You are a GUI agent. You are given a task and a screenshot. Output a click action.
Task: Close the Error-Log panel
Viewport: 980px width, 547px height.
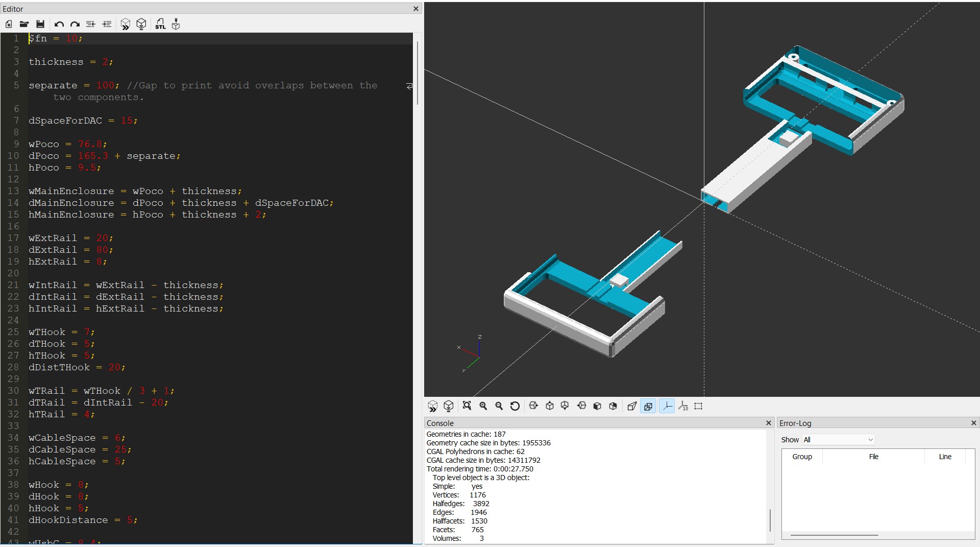pos(974,423)
